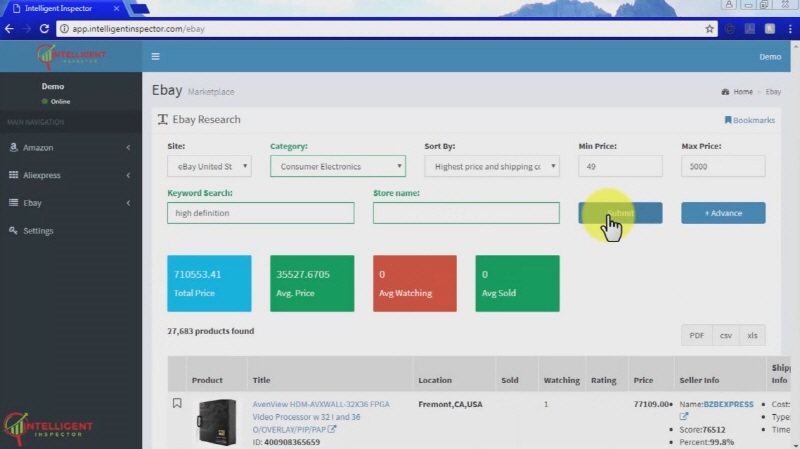Click the Intelligent Inspector logo in header
Viewport: 800px width, 449px height.
coord(71,56)
